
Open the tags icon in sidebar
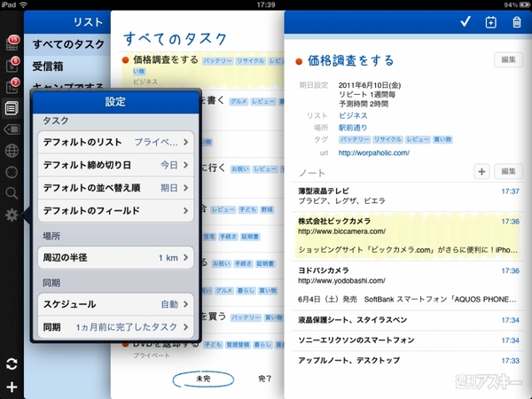pyautogui.click(x=12, y=129)
